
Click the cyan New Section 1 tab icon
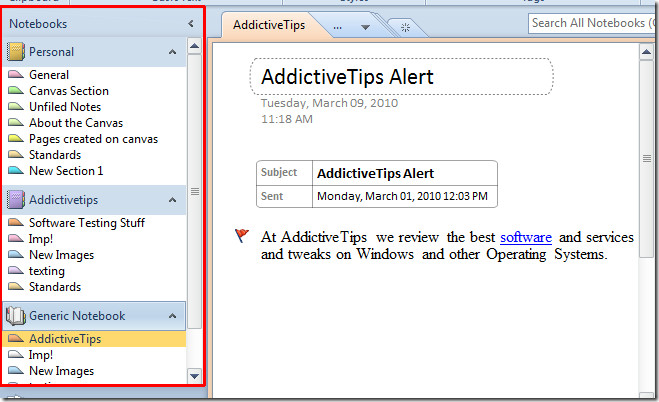(x=16, y=171)
